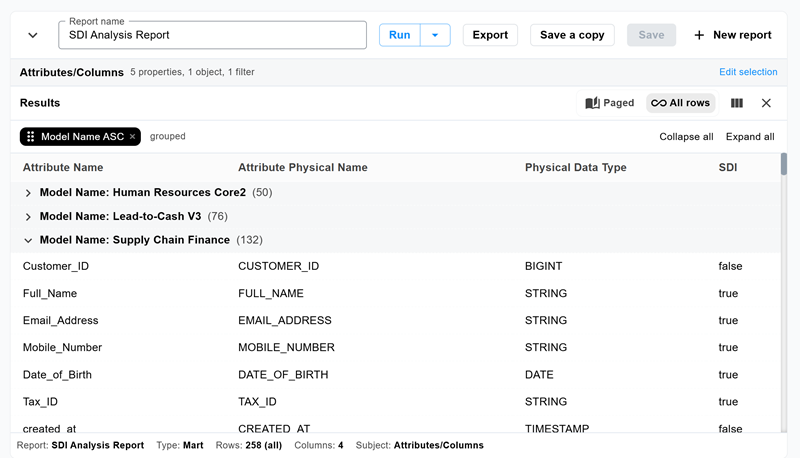The width and height of the screenshot is (800, 458).
Task: Select the Tax_ID attribute cell
Action: [40, 402]
